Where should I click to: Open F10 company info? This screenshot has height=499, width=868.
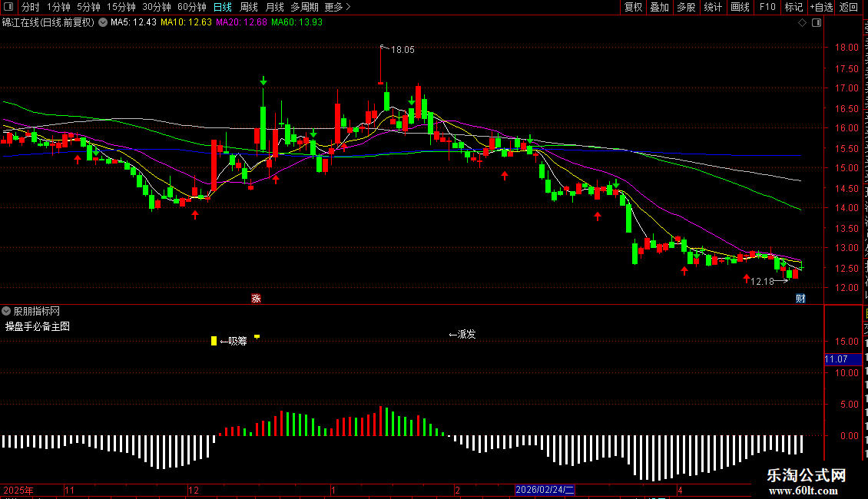767,7
